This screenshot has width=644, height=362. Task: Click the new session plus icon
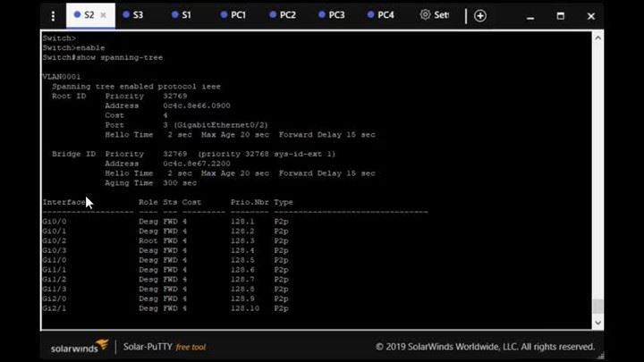pos(480,16)
